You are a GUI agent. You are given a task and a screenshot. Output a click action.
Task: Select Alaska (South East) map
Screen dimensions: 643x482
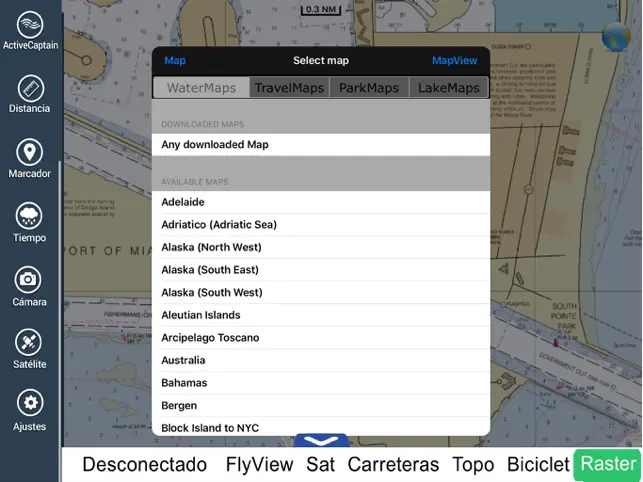(321, 270)
